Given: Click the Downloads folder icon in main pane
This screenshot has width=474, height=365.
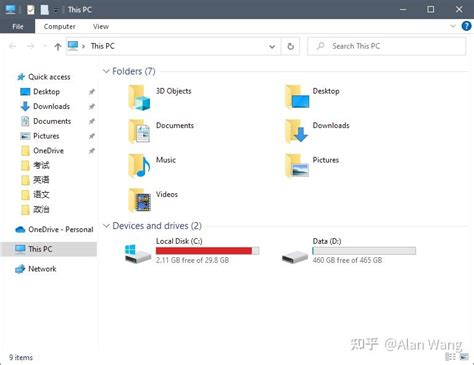Looking at the screenshot, I should pyautogui.click(x=297, y=131).
